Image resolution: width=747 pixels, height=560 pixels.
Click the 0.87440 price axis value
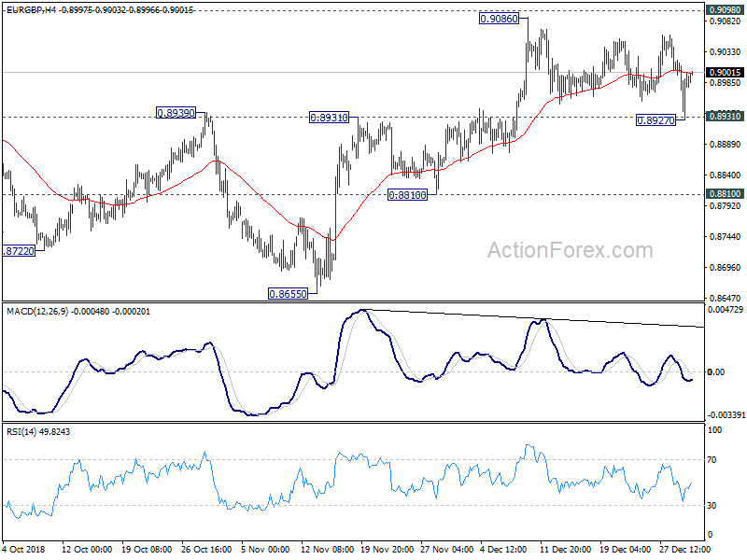coord(726,237)
